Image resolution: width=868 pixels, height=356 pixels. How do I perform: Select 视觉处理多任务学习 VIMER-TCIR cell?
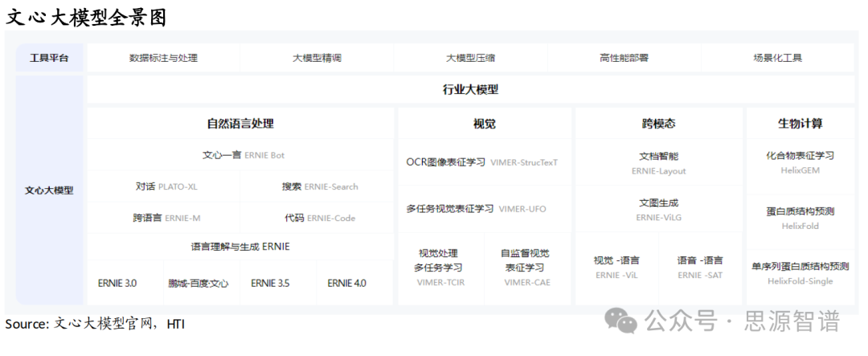tap(440, 268)
